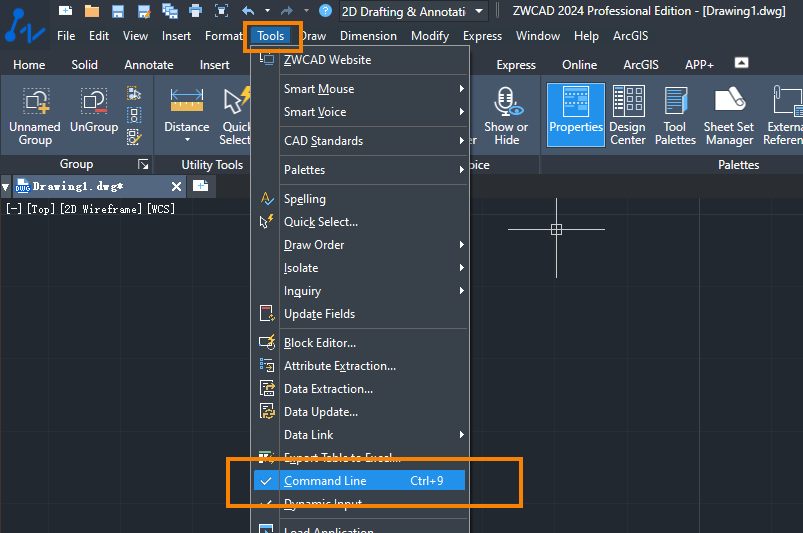Toggle the Properties palette button
The width and height of the screenshot is (803, 533).
(x=576, y=115)
